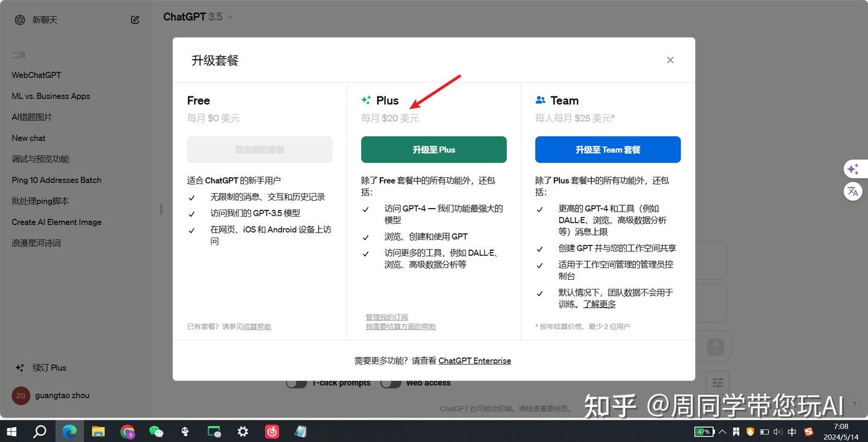Click the 升级至 Plus button
Viewport: 868px width, 442px height.
click(433, 150)
